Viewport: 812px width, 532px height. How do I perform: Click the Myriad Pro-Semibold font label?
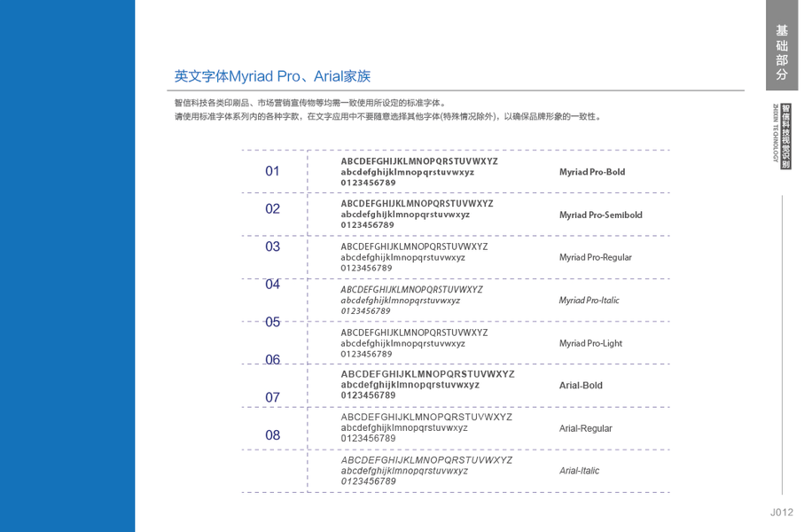coord(601,215)
